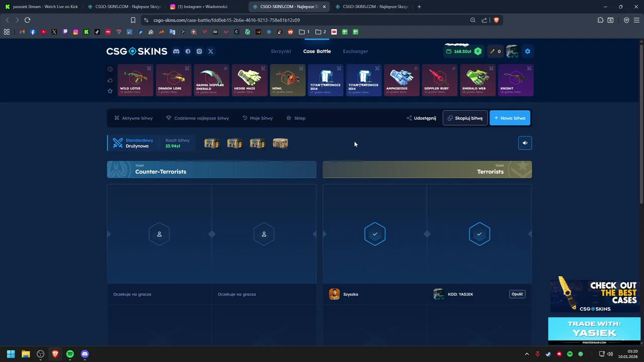Click the Gamma Doppler Emerald drop card
Image resolution: width=644 pixels, height=362 pixels.
click(x=211, y=80)
